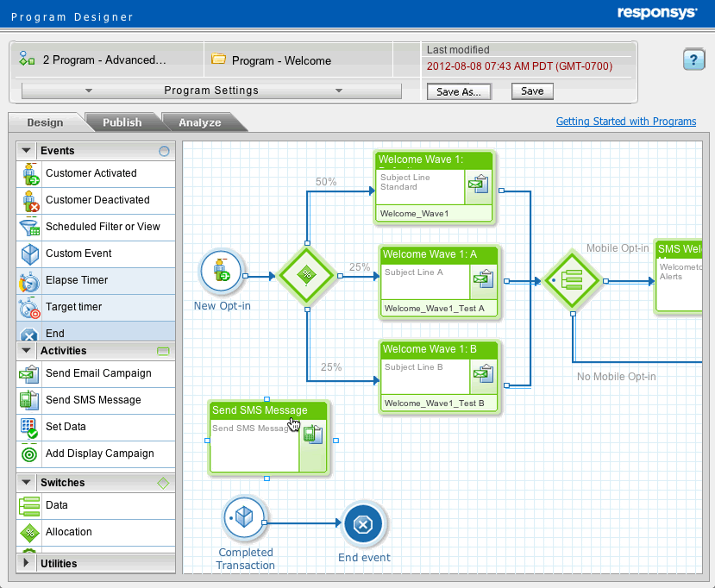Collapse the Activities section
Viewport: 715px width, 588px height.
click(x=27, y=351)
